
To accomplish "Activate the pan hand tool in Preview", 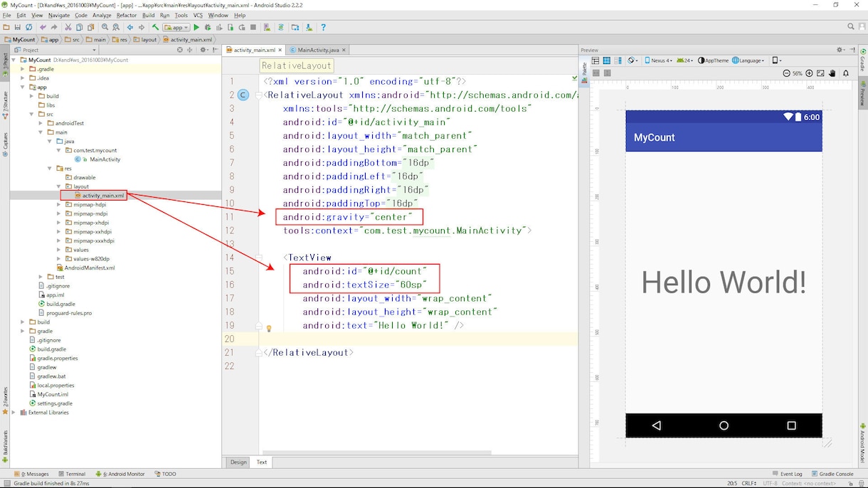I will [832, 73].
